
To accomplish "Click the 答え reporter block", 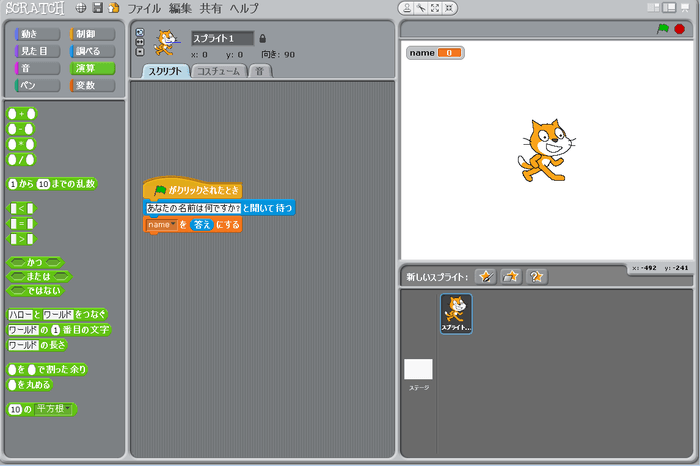I will (202, 225).
